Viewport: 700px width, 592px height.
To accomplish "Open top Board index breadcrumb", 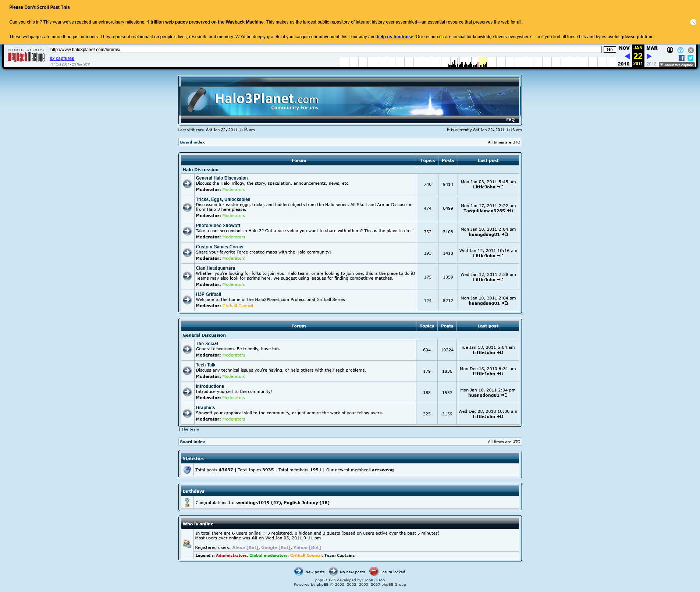I will (192, 142).
